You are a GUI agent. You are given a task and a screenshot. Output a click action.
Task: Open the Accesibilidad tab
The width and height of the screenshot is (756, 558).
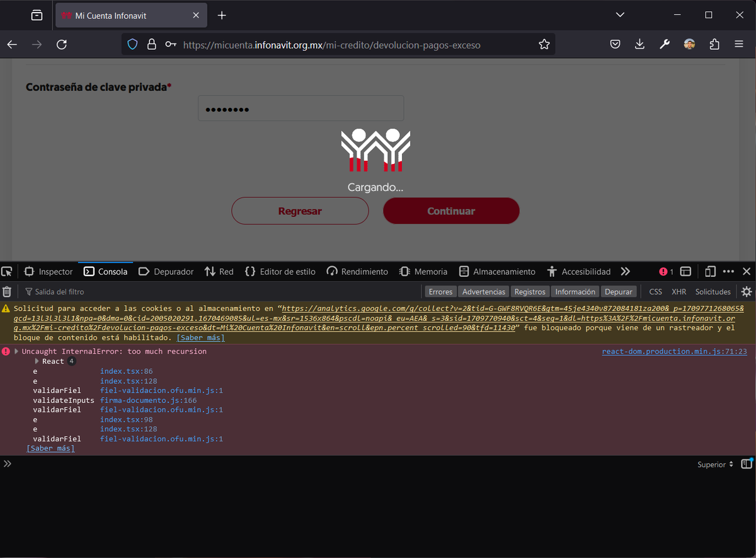pyautogui.click(x=579, y=272)
